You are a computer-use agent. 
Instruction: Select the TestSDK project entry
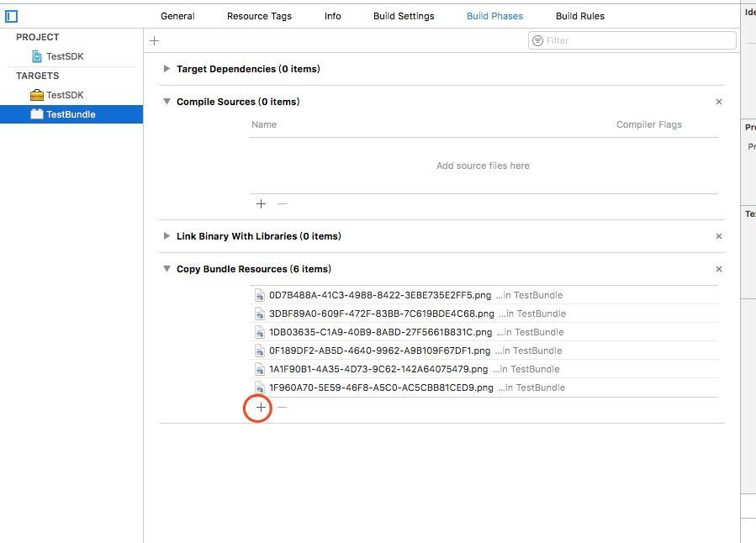(71, 56)
